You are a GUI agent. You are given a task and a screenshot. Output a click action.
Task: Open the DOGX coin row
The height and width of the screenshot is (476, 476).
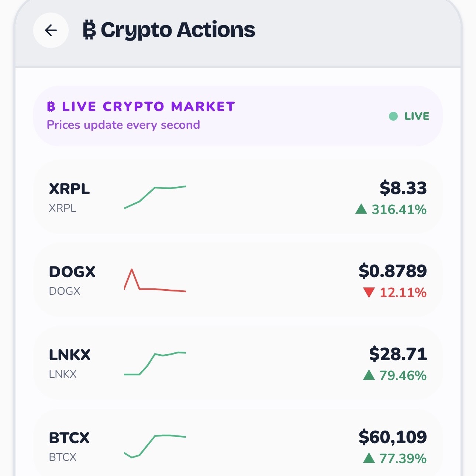pyautogui.click(x=238, y=280)
